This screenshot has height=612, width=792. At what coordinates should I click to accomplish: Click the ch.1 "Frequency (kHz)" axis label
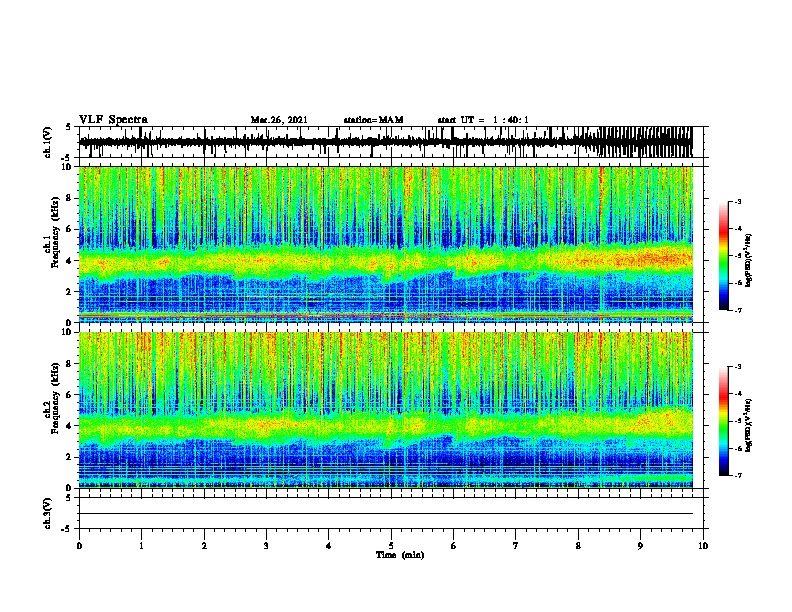coord(55,232)
